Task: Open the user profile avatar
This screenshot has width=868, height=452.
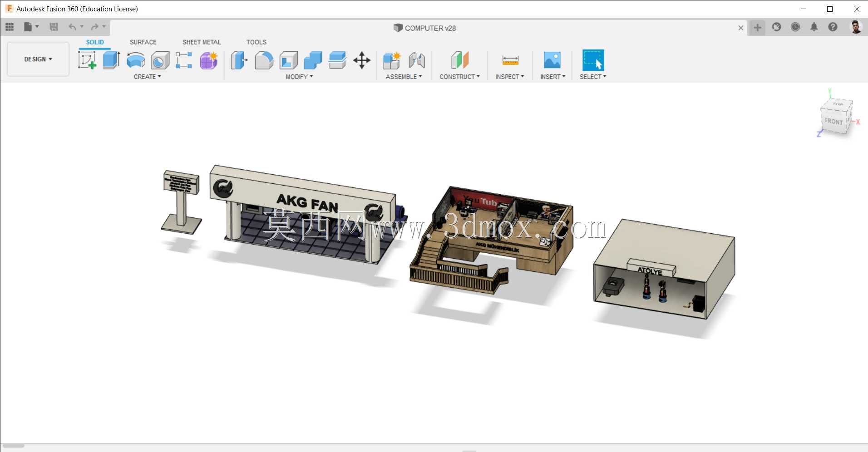Action: point(856,27)
